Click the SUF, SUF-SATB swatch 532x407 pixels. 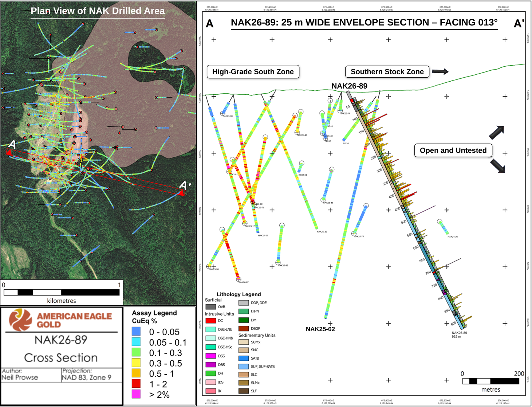pyautogui.click(x=244, y=367)
